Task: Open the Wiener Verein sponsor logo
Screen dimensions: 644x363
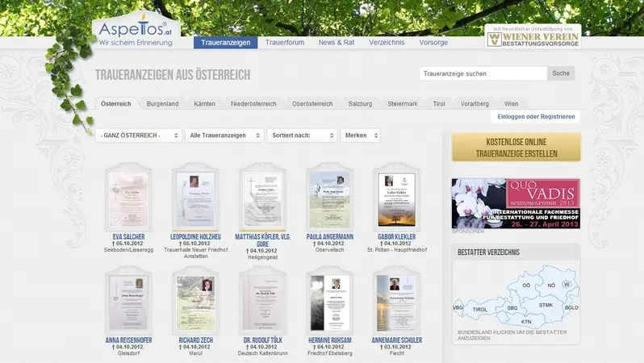Action: (x=533, y=37)
